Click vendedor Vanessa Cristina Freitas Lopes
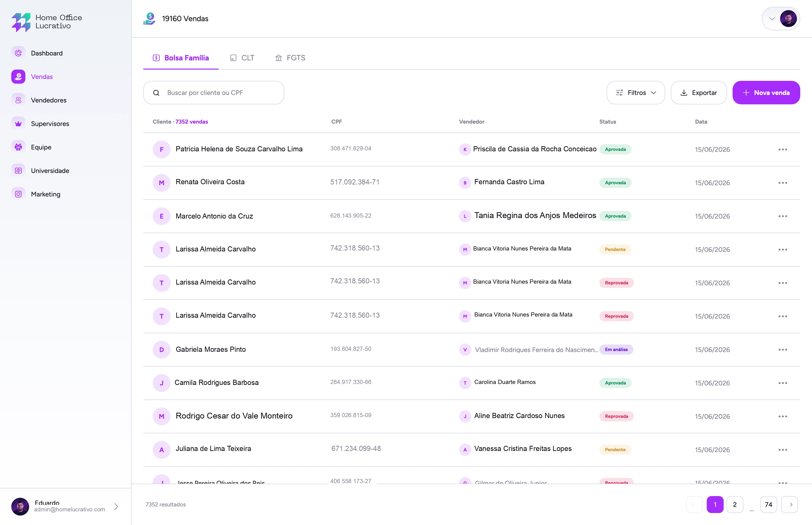 pyautogui.click(x=523, y=449)
